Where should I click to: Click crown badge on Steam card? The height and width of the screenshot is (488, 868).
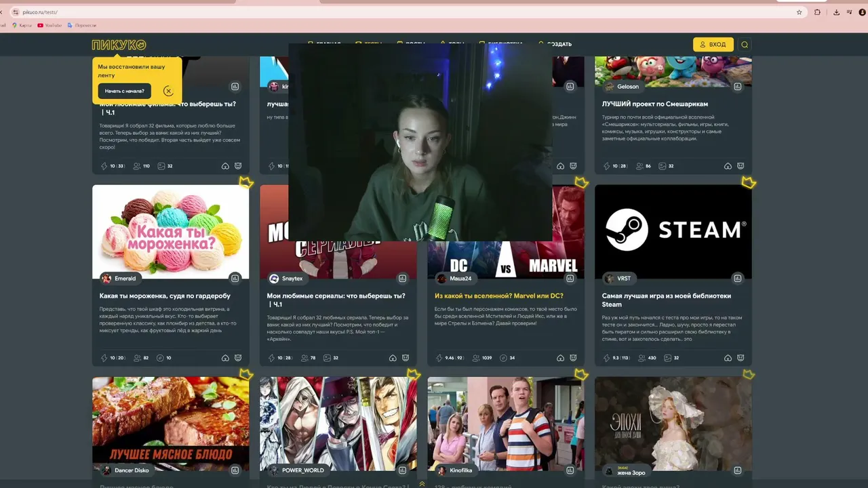[749, 182]
